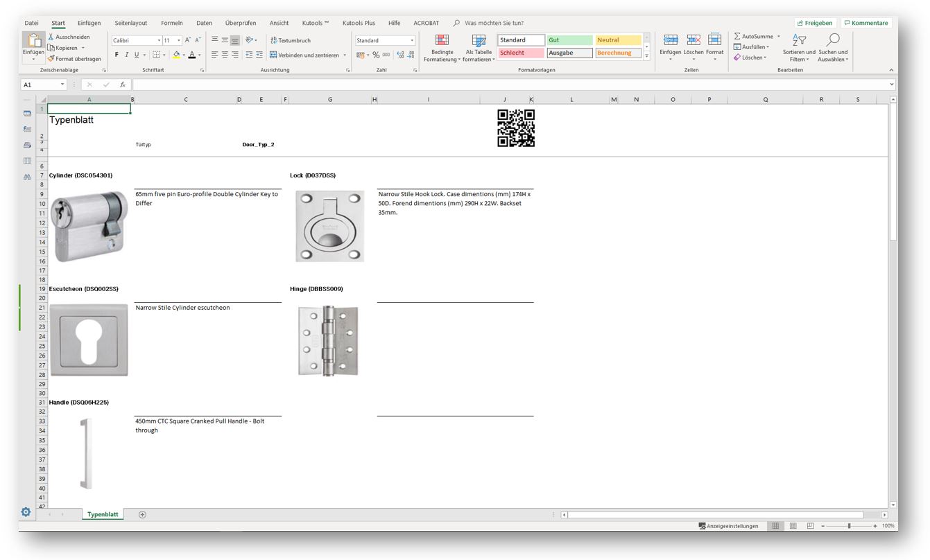Click Verbinden und zentrieren

305,55
